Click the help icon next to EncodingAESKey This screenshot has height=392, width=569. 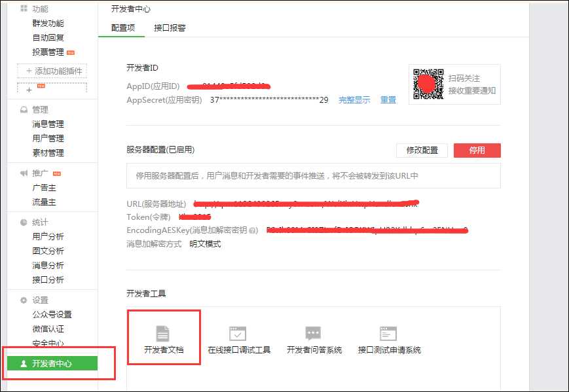click(253, 230)
